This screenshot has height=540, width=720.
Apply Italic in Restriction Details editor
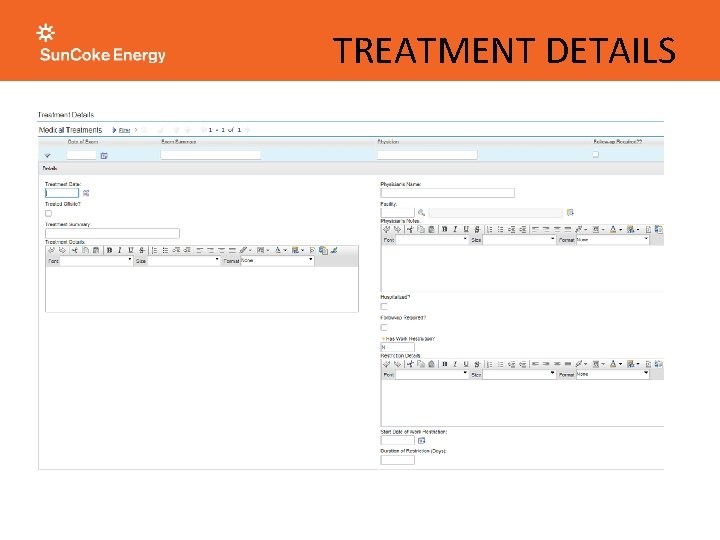pyautogui.click(x=455, y=364)
